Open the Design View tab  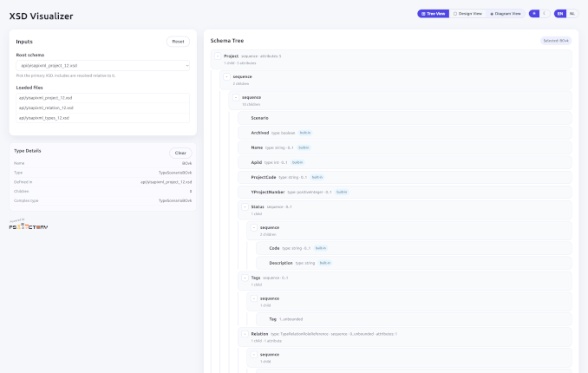[467, 14]
